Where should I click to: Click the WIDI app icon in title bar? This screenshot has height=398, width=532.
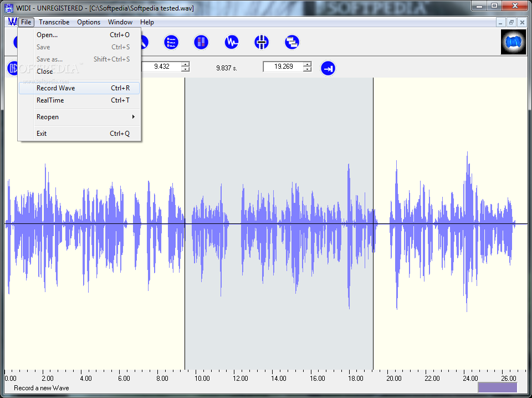click(x=8, y=7)
